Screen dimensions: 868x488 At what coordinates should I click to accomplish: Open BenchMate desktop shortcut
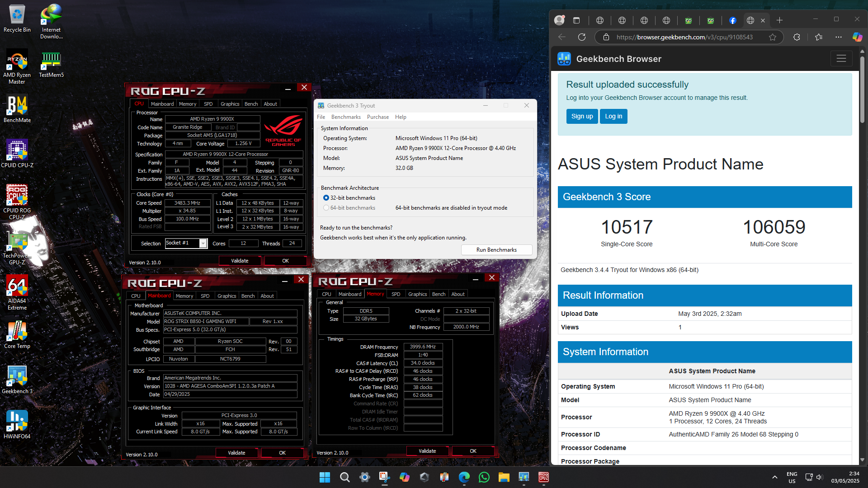pyautogui.click(x=17, y=108)
